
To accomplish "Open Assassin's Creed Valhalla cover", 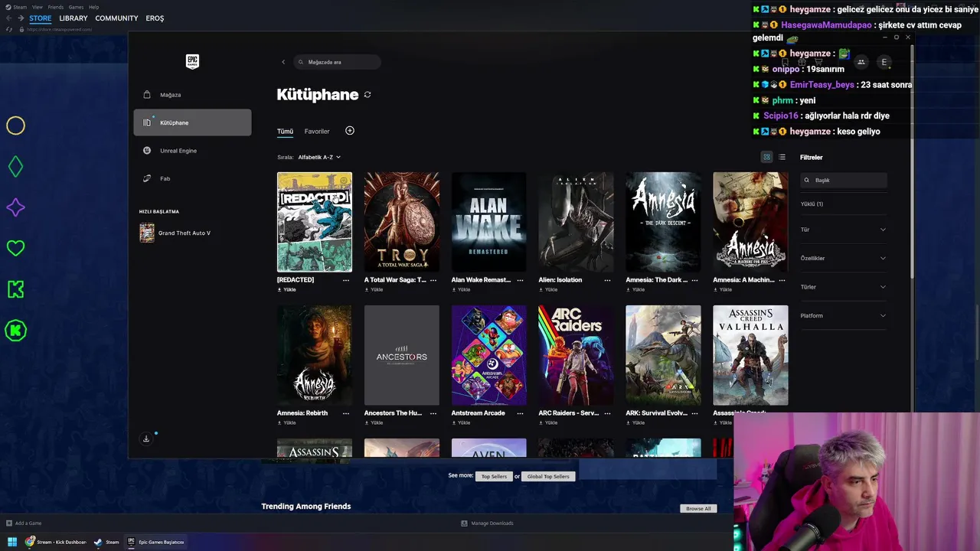I will click(x=750, y=355).
